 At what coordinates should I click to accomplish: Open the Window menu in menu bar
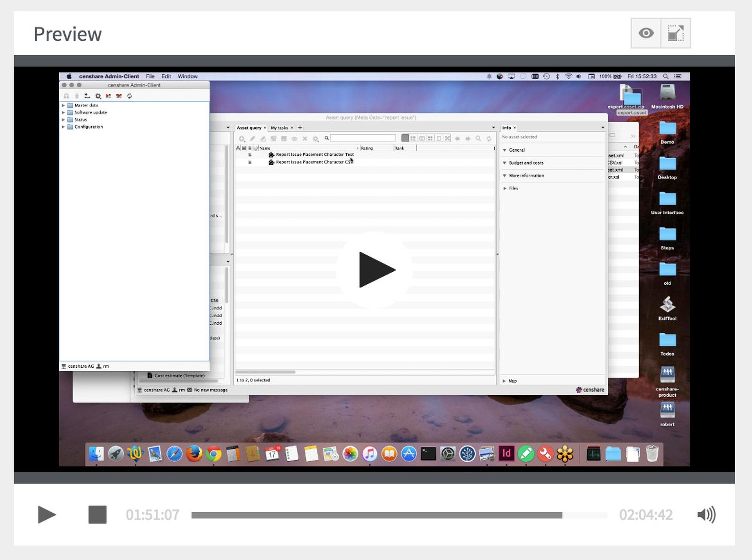tap(187, 76)
